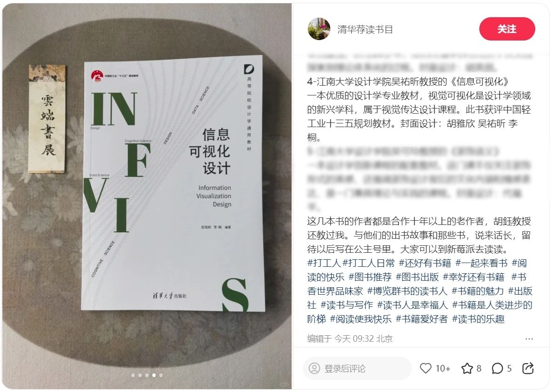This screenshot has height=392, width=552.
Task: Open the three-dot more options menu
Action: tap(529, 338)
